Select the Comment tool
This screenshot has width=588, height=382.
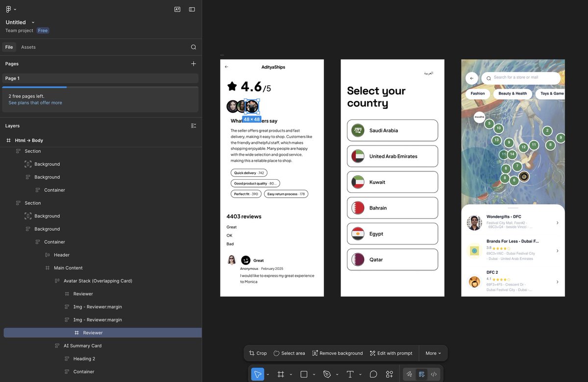(x=373, y=374)
